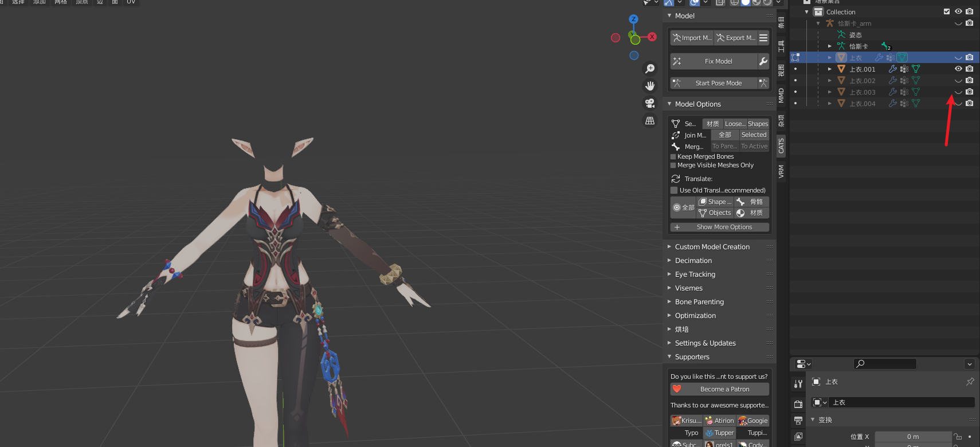
Task: Select the 姿态 row in outliner
Action: coord(855,34)
